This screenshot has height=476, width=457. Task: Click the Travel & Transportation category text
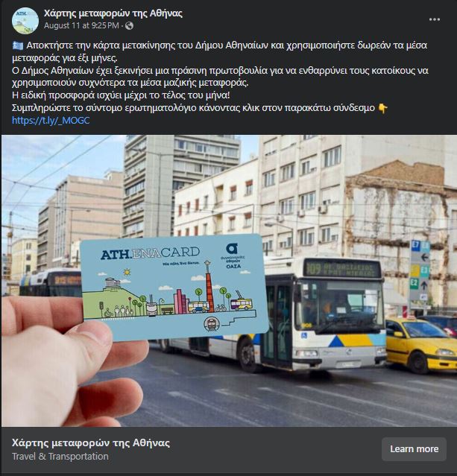[60, 457]
